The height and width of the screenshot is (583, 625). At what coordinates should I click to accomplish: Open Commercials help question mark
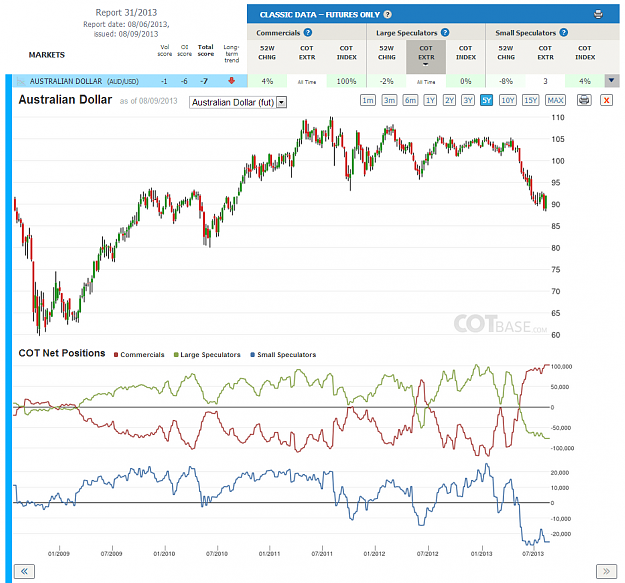(308, 32)
